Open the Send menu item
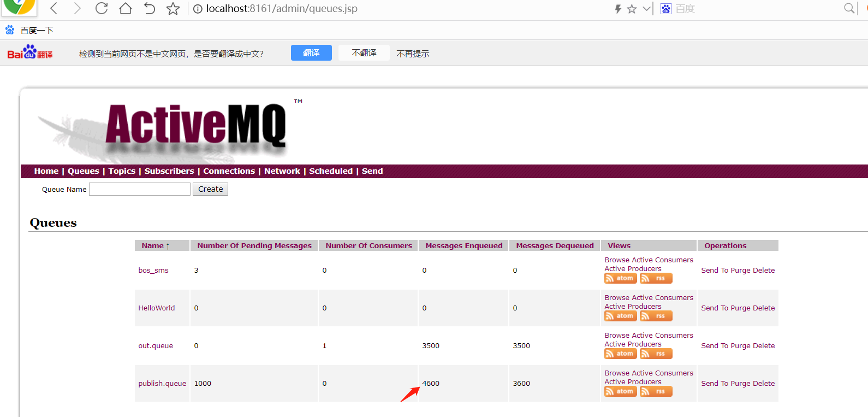 tap(372, 171)
